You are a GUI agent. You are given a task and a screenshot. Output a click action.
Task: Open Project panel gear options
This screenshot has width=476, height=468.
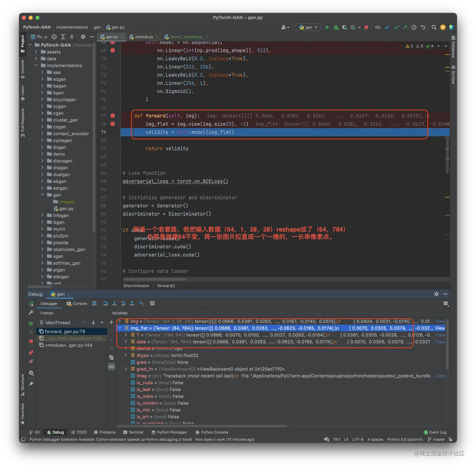point(83,37)
